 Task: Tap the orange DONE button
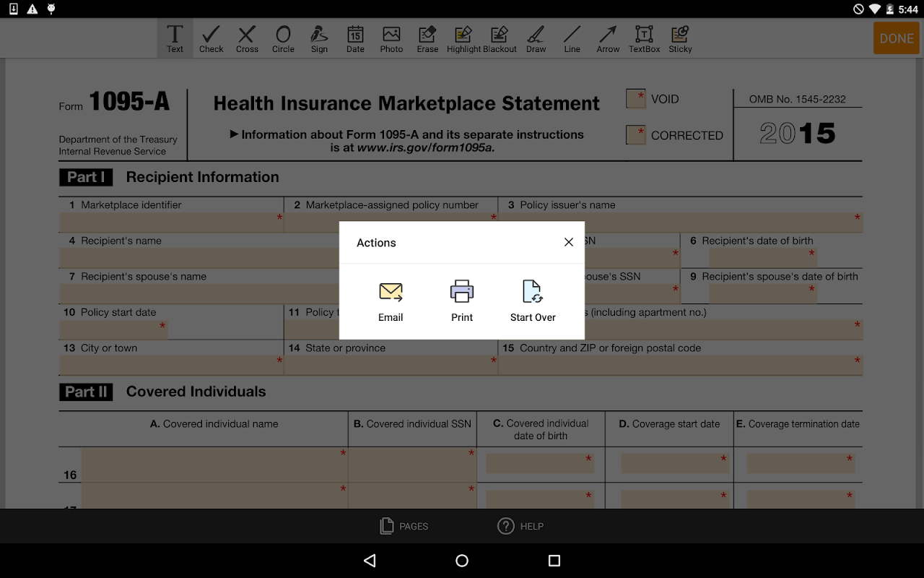click(897, 38)
